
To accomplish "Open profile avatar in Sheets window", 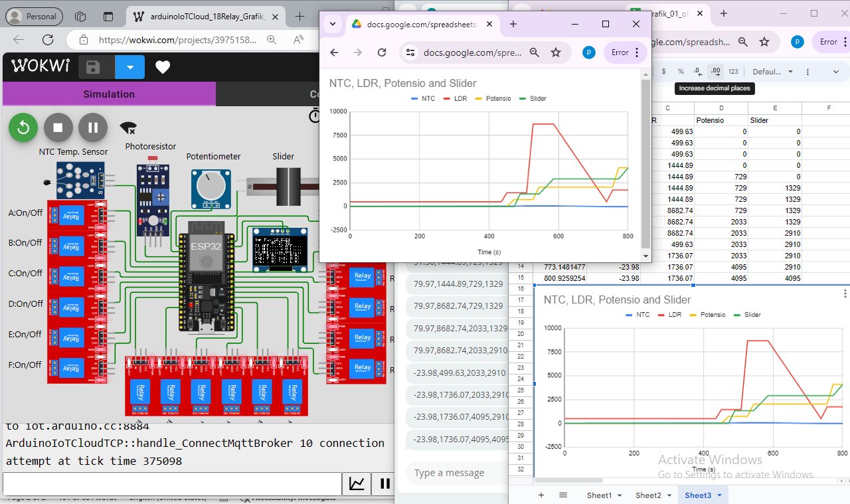I will point(798,42).
